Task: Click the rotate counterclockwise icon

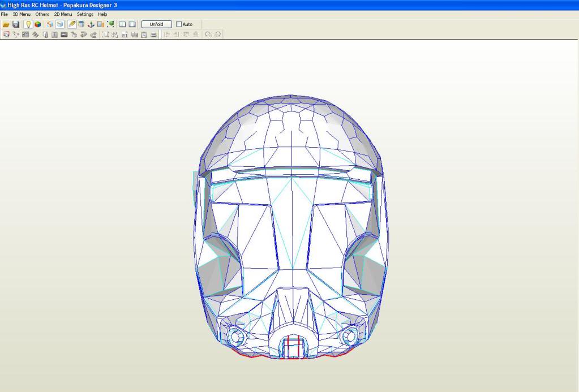Action: coord(208,35)
